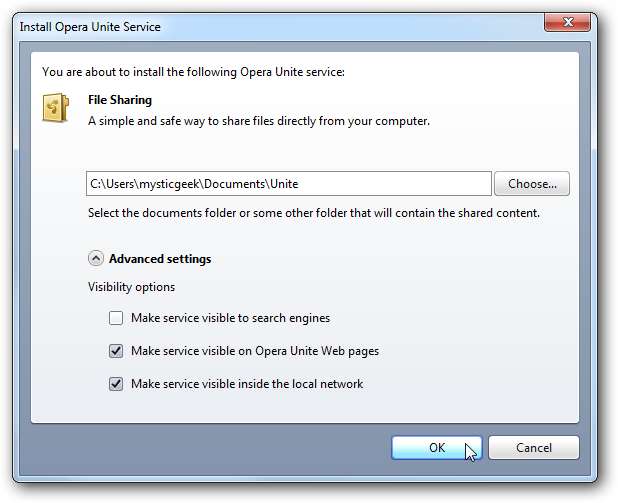
Task: Click the "Make service visible to search engines" label
Action: 230,318
